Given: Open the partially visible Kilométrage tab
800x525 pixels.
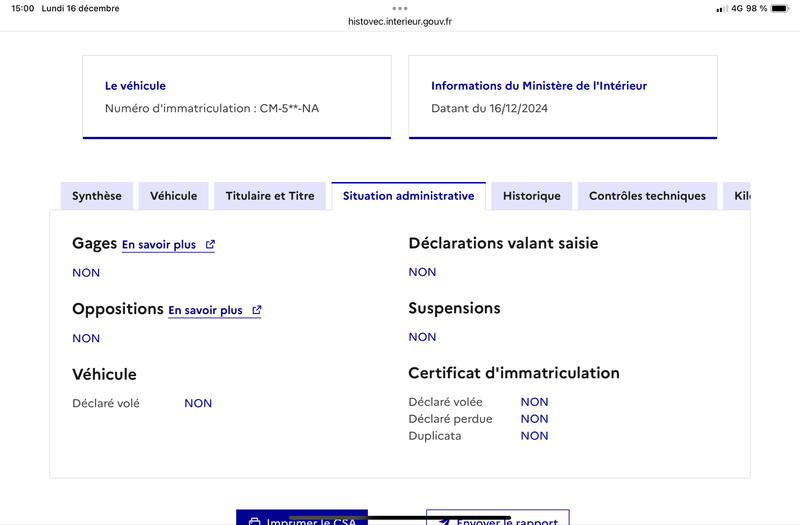Looking at the screenshot, I should click(x=737, y=196).
